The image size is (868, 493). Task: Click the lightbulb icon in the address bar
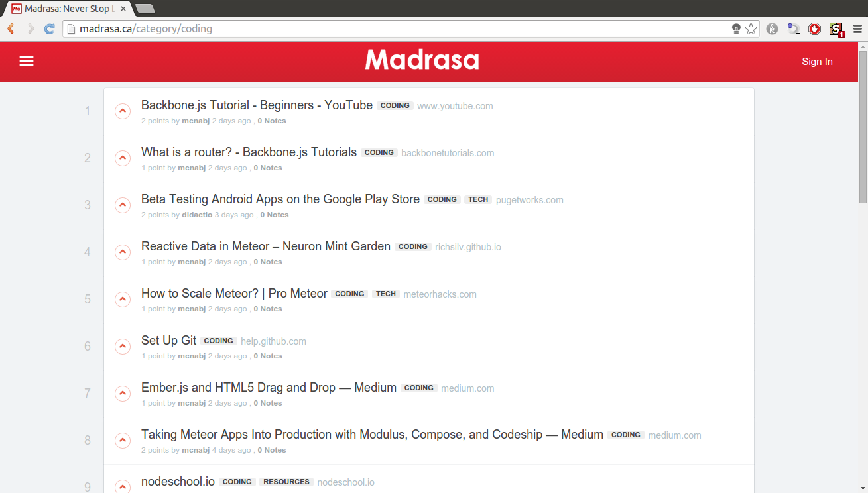pos(736,28)
